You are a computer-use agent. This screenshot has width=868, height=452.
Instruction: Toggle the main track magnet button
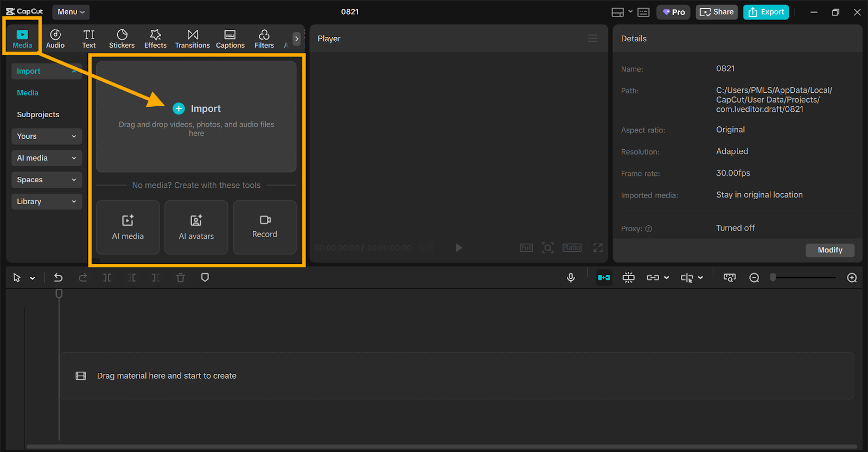604,278
